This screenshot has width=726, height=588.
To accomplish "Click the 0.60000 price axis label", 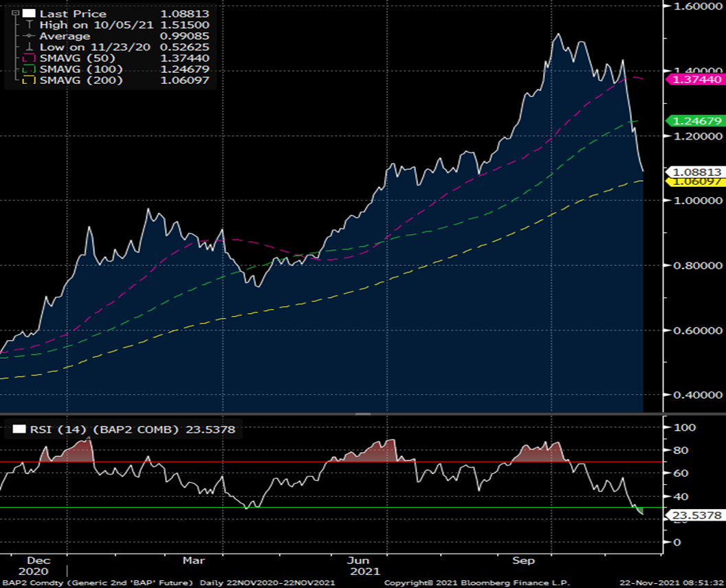I will 698,330.
